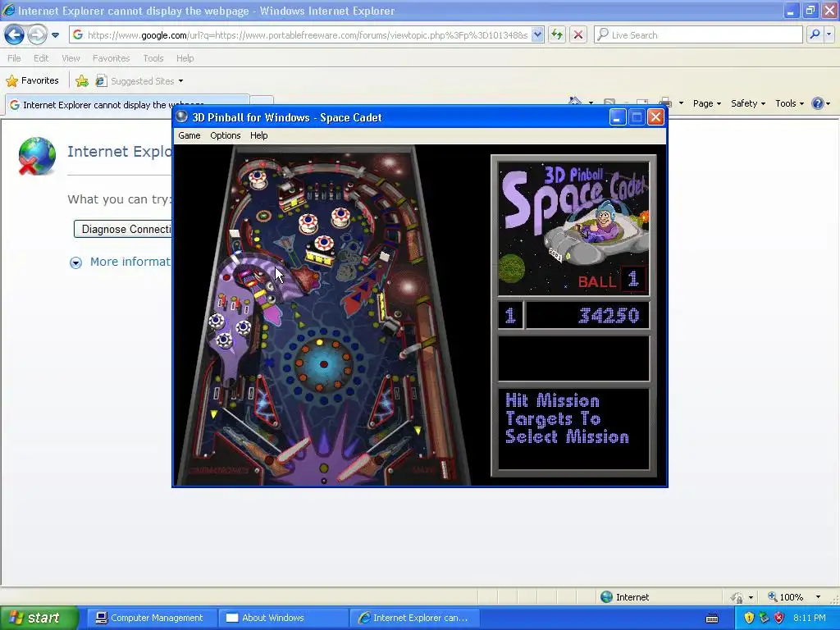The width and height of the screenshot is (840, 630).
Task: Click the URL in the address bar
Action: (x=308, y=35)
